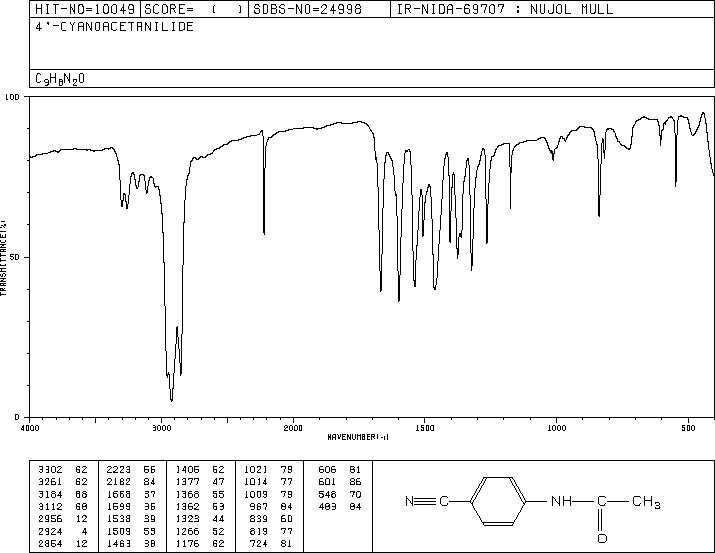This screenshot has width=715, height=553.
Task: Click the nitrile N atom in structure
Action: pyautogui.click(x=409, y=501)
